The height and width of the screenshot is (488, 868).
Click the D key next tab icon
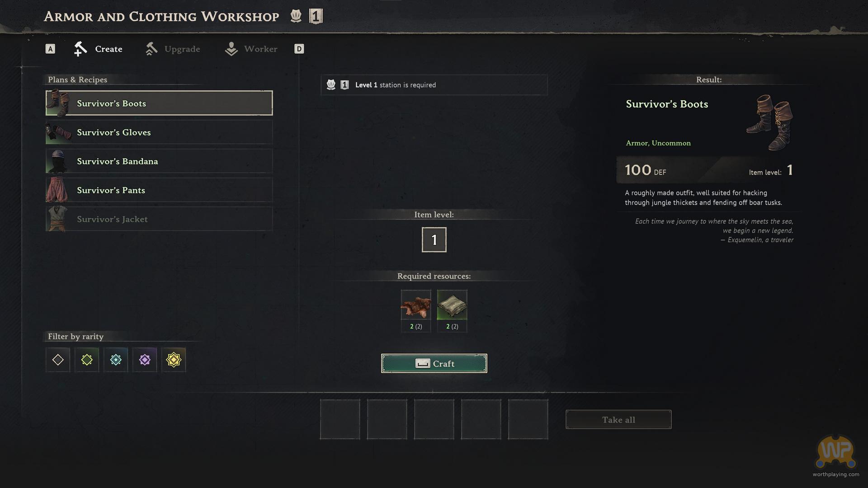[x=299, y=49]
